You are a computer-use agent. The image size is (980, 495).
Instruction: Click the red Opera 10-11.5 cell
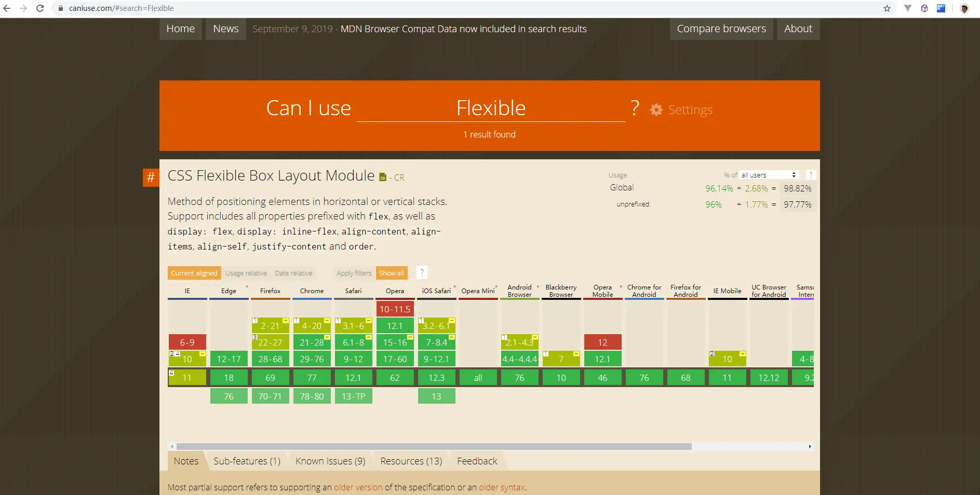tap(395, 309)
